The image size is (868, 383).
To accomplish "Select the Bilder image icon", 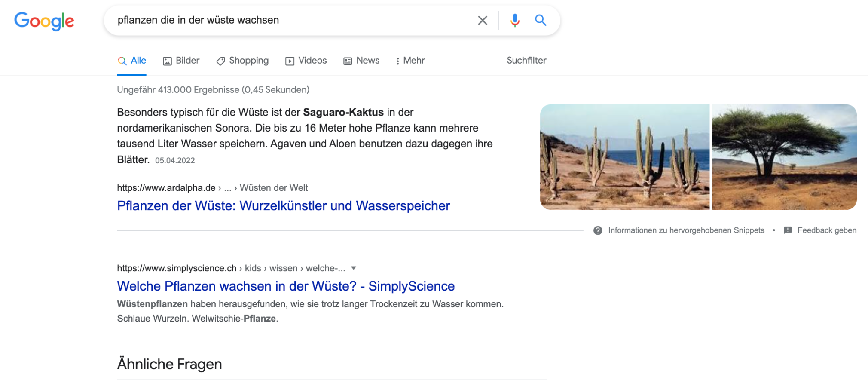I will 167,61.
